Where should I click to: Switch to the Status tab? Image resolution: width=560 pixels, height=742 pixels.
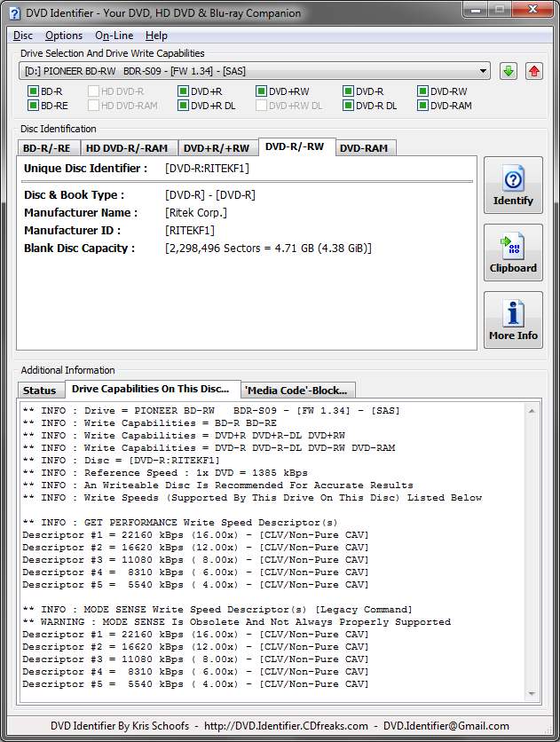(40, 391)
